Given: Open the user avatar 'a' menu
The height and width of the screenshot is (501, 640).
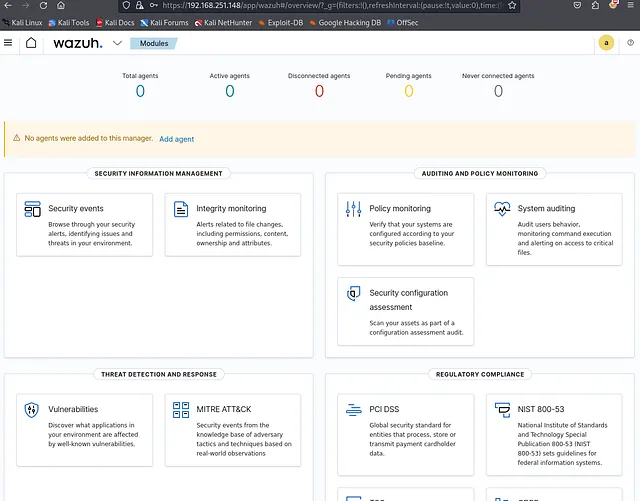Looking at the screenshot, I should 606,42.
